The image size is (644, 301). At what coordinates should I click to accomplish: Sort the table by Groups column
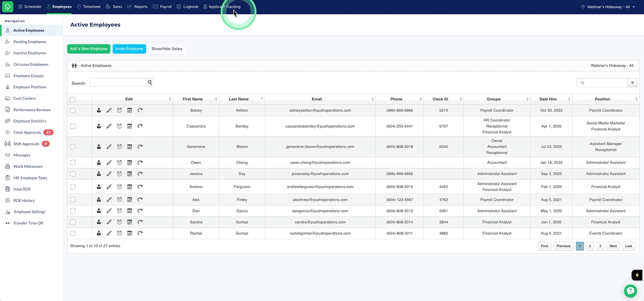(497, 99)
